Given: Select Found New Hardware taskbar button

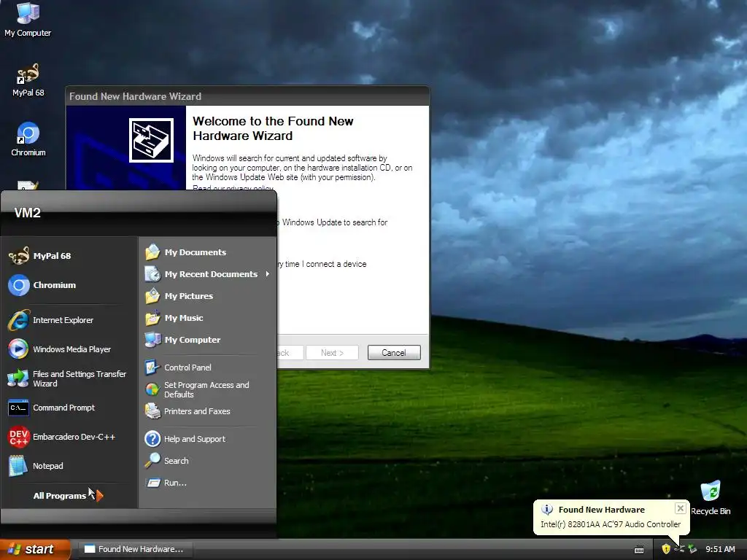Looking at the screenshot, I should point(134,549).
